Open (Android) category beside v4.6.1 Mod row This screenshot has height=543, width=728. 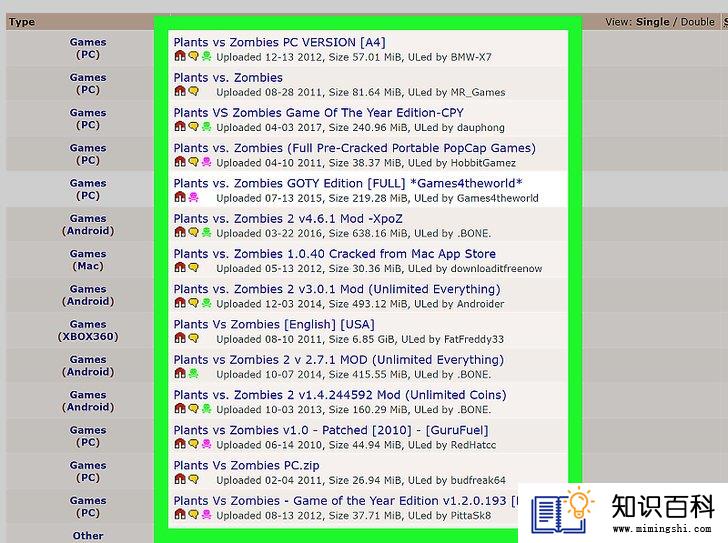pyautogui.click(x=88, y=231)
